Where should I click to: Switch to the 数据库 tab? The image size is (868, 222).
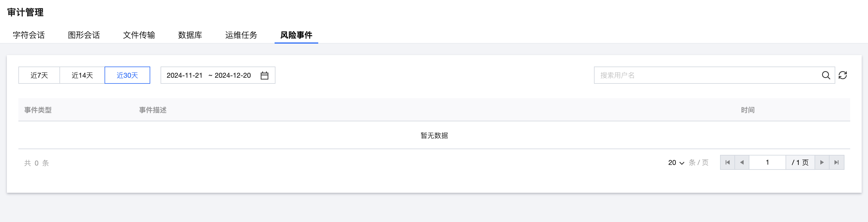pyautogui.click(x=190, y=35)
